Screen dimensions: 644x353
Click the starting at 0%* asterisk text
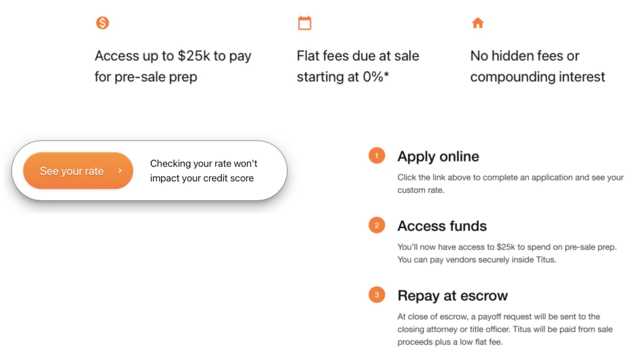click(343, 77)
